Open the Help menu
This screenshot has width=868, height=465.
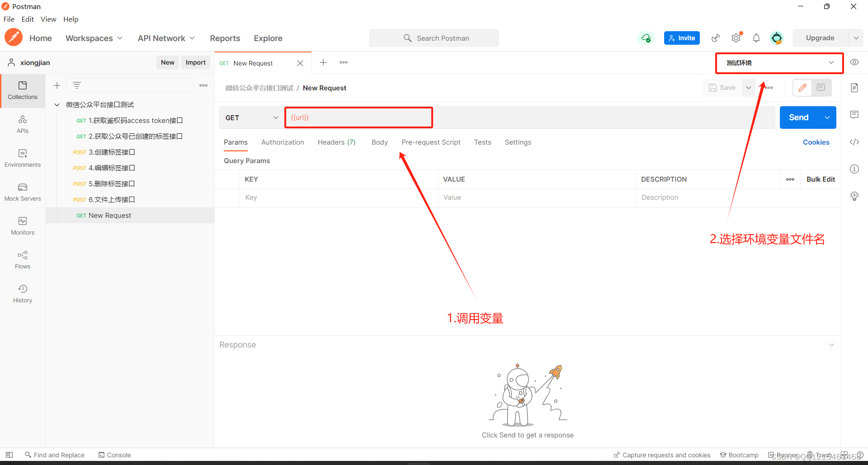click(71, 19)
